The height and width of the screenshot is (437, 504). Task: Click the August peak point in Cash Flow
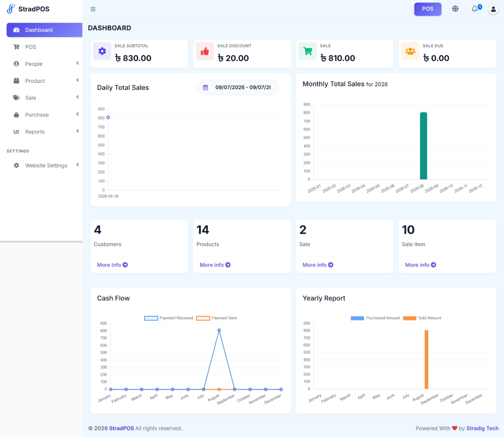[219, 330]
